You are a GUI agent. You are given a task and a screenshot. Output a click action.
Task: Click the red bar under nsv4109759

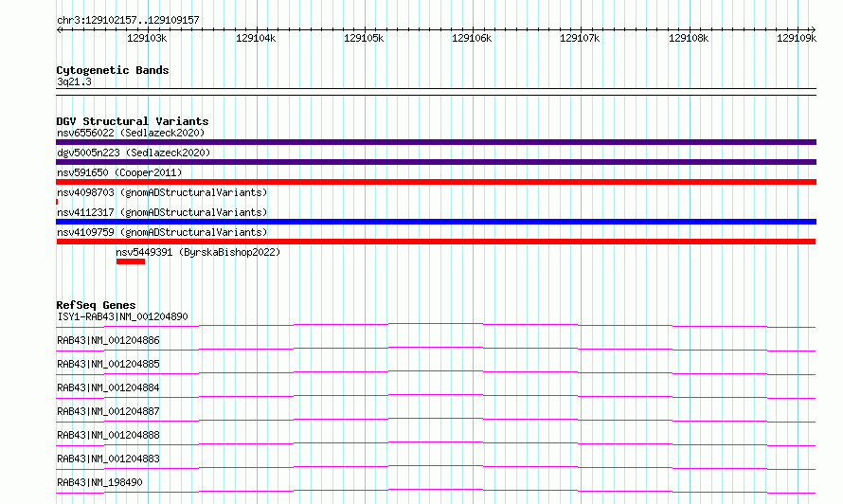436,242
